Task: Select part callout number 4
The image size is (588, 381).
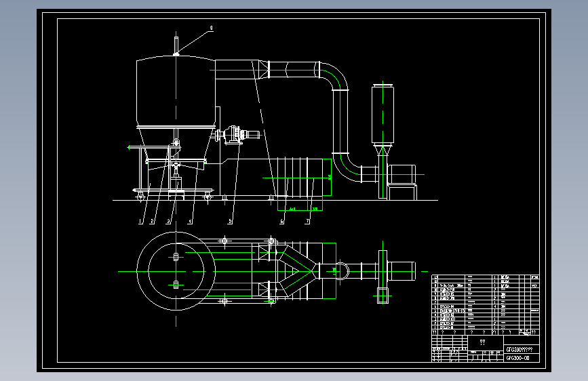Action: pyautogui.click(x=190, y=222)
